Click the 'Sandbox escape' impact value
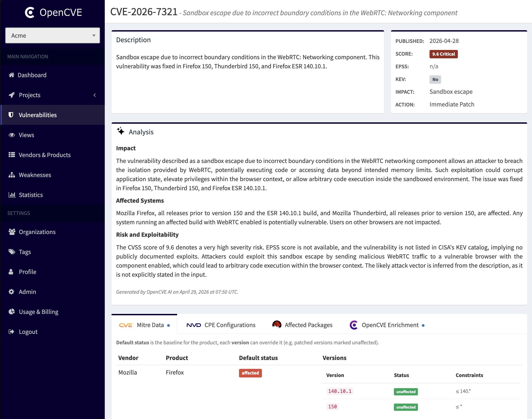The image size is (532, 419). pos(451,91)
